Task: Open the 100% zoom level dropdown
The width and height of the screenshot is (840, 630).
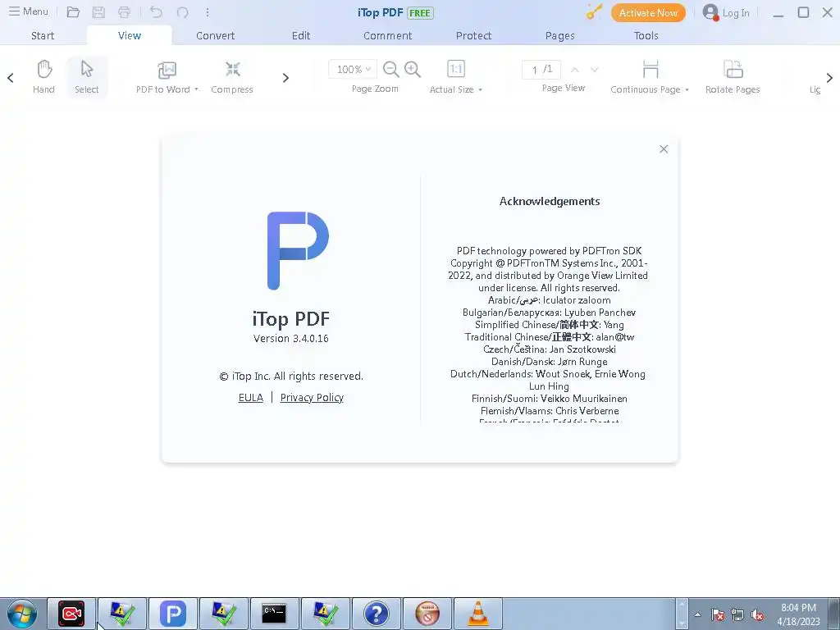Action: point(353,69)
